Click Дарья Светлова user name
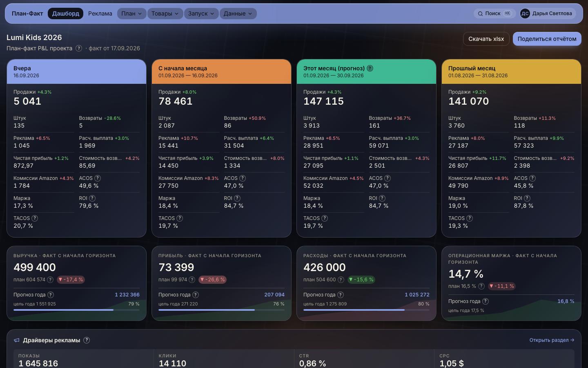Image resolution: width=588 pixels, height=368 pixels. click(552, 13)
